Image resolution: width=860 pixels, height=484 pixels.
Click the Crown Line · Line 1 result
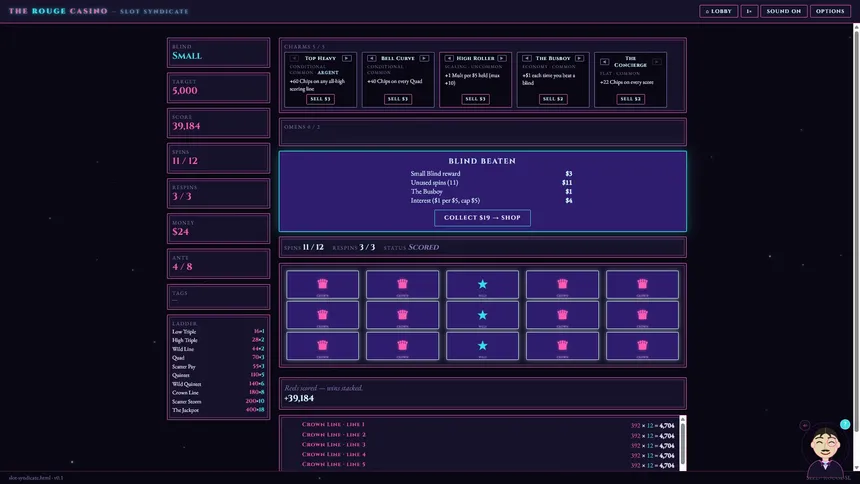[x=488, y=425]
